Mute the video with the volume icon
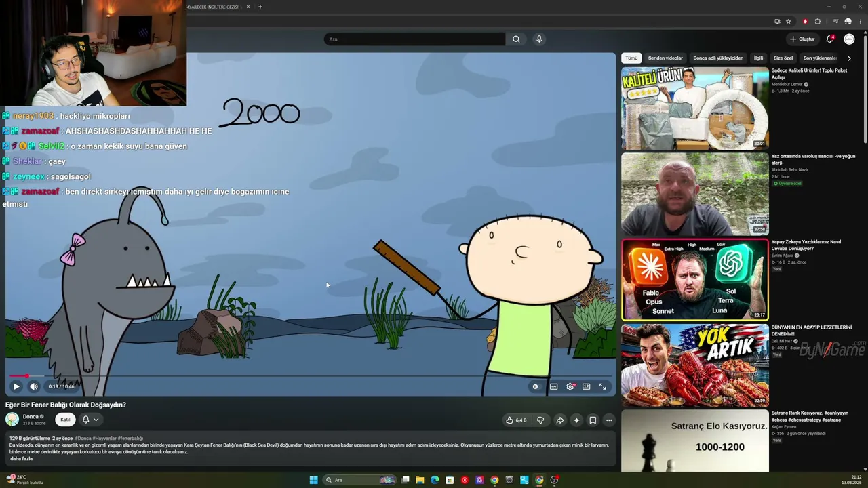Viewport: 868px width, 488px height. (34, 386)
